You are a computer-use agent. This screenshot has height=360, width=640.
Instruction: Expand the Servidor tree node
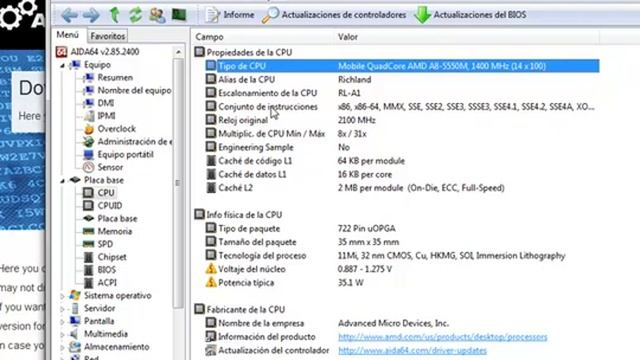(x=62, y=309)
